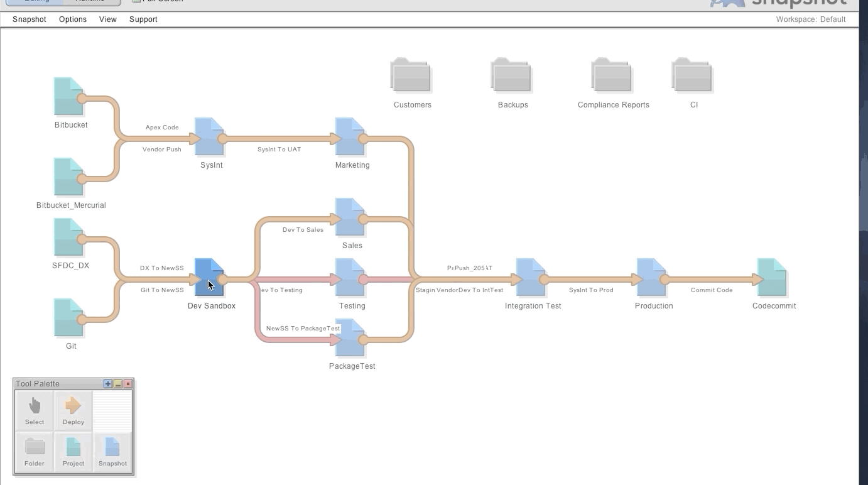Click the SysInt snapshot icon
Viewport: 868px width, 485px height.
[209, 137]
